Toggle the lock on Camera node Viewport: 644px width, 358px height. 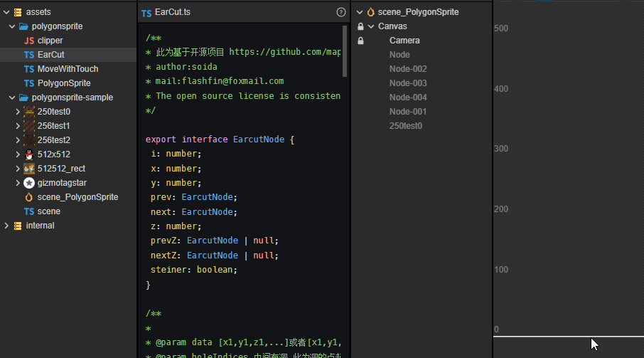[x=360, y=41]
